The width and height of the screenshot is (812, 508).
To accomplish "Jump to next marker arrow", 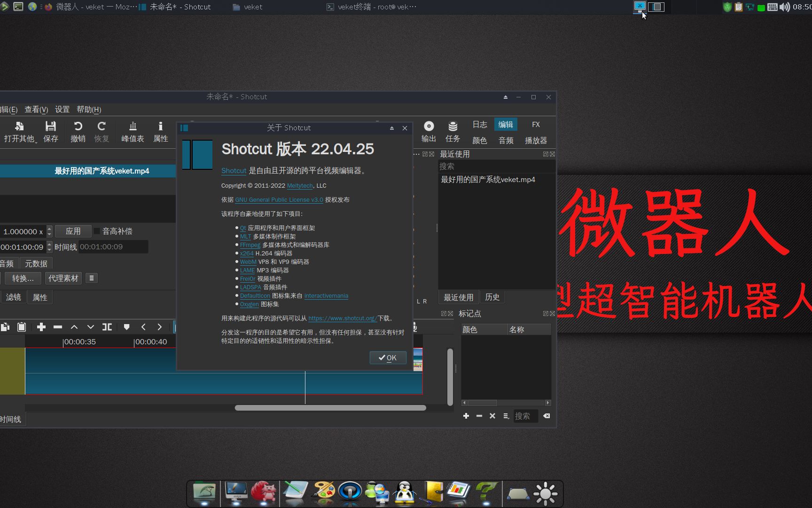I will pos(160,327).
